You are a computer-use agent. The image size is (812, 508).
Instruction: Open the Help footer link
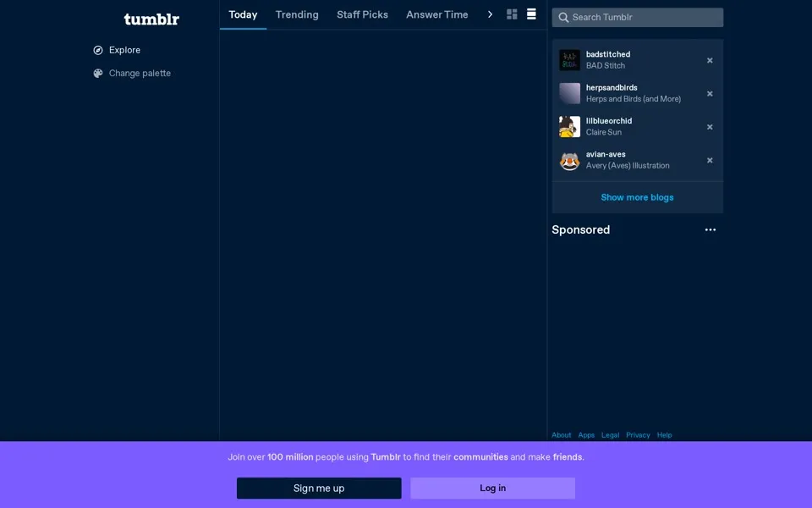click(x=665, y=435)
